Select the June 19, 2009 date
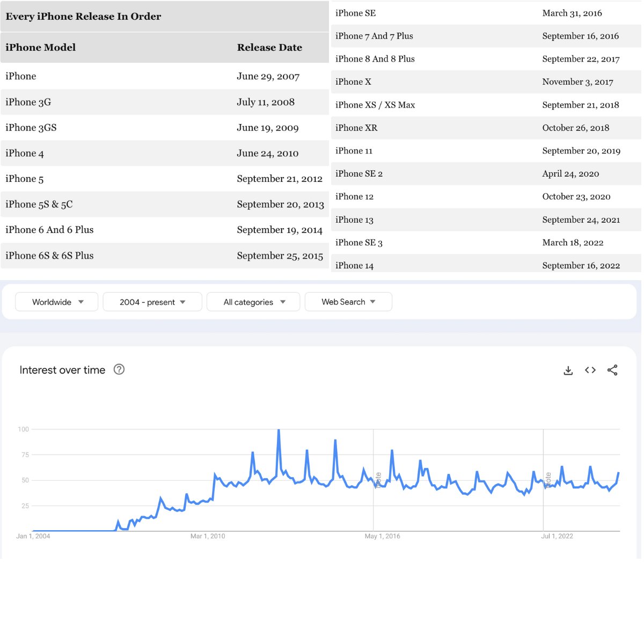This screenshot has width=644, height=644. pyautogui.click(x=268, y=128)
